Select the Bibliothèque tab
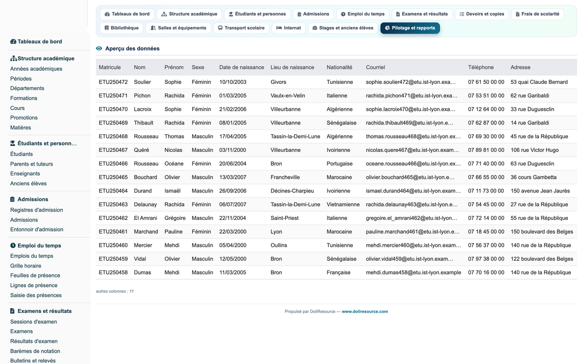This screenshot has width=588, height=364. tap(122, 28)
